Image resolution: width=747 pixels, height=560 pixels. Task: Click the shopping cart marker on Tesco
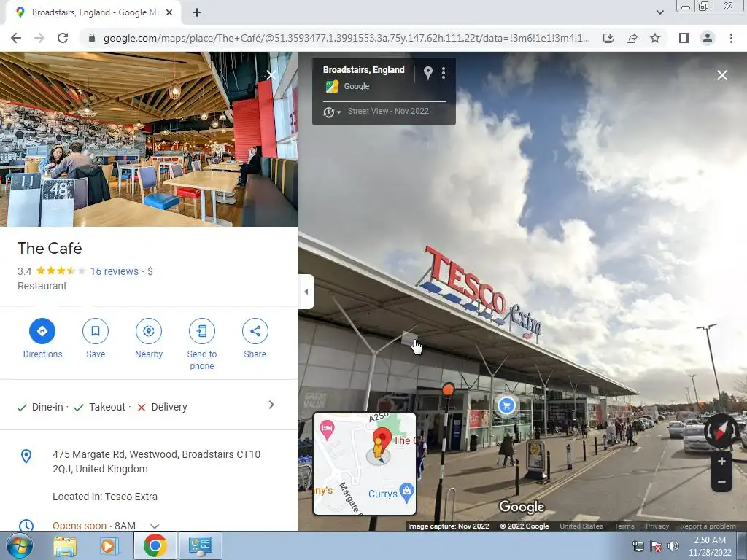(506, 405)
